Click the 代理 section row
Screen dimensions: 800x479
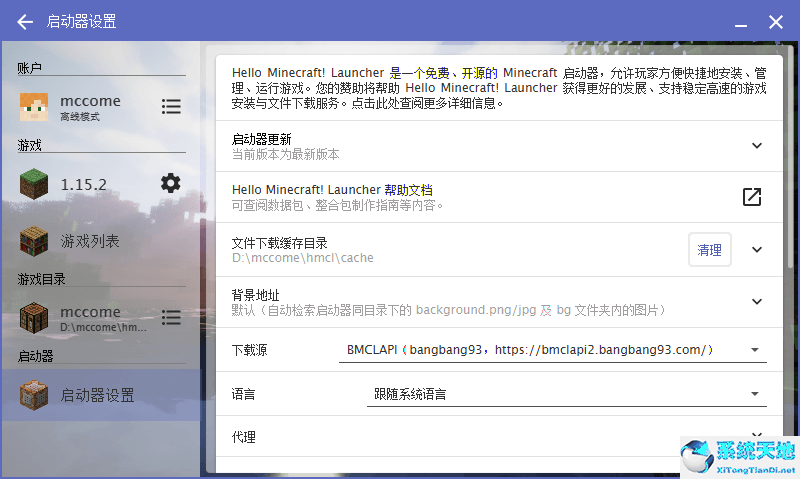499,437
